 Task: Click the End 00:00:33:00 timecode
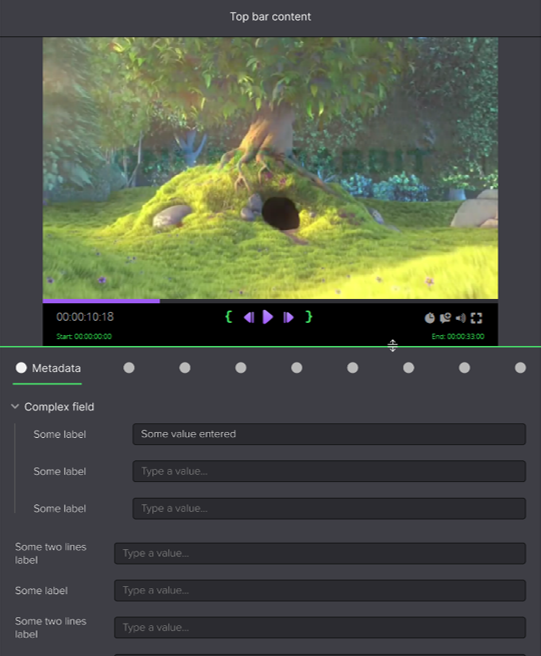[458, 336]
